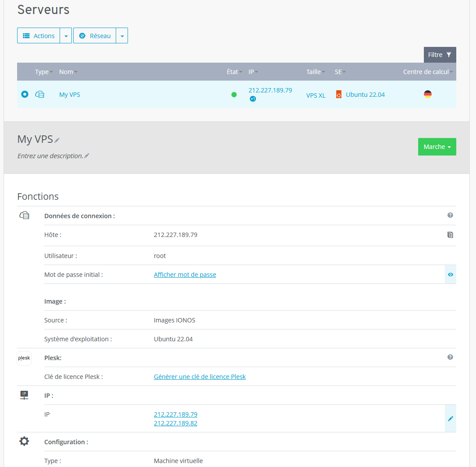Image resolution: width=476 pixels, height=467 pixels.
Task: Click the Utilisateur value root
Action: [x=160, y=256]
